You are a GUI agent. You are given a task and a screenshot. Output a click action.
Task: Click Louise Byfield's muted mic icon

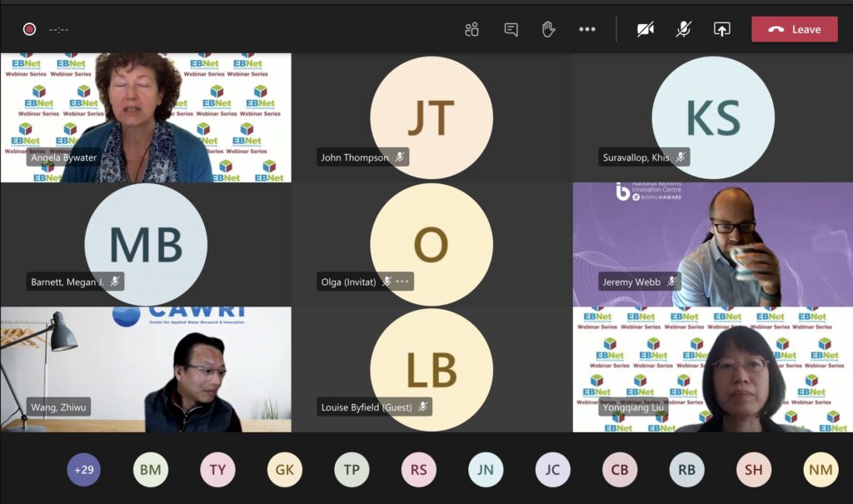422,407
